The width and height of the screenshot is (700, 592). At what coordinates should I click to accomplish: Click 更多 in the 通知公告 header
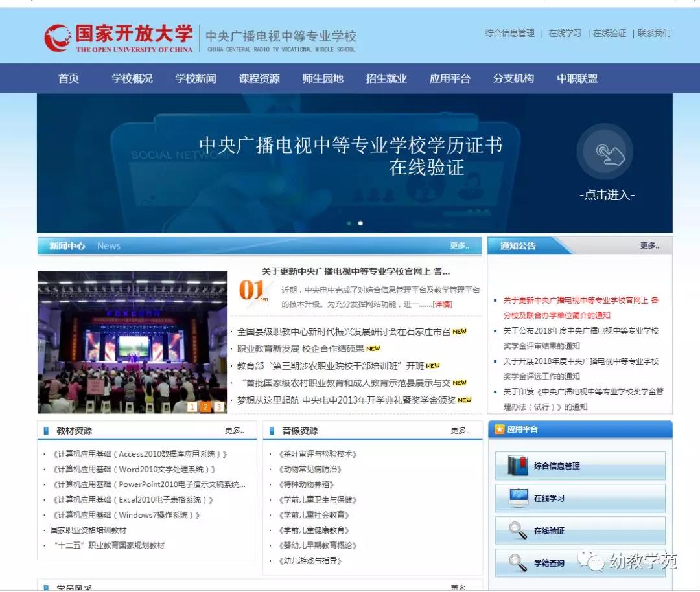(x=649, y=245)
